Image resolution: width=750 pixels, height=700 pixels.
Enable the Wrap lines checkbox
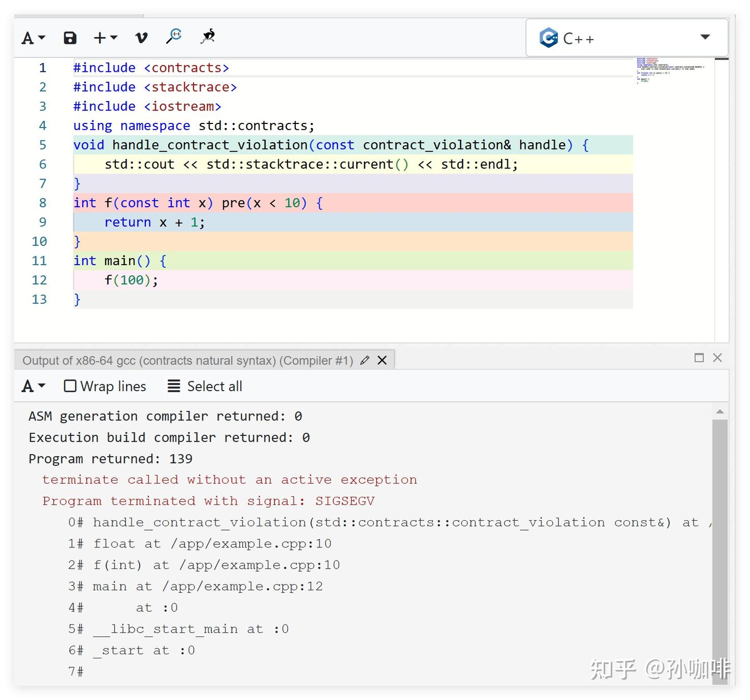point(70,386)
